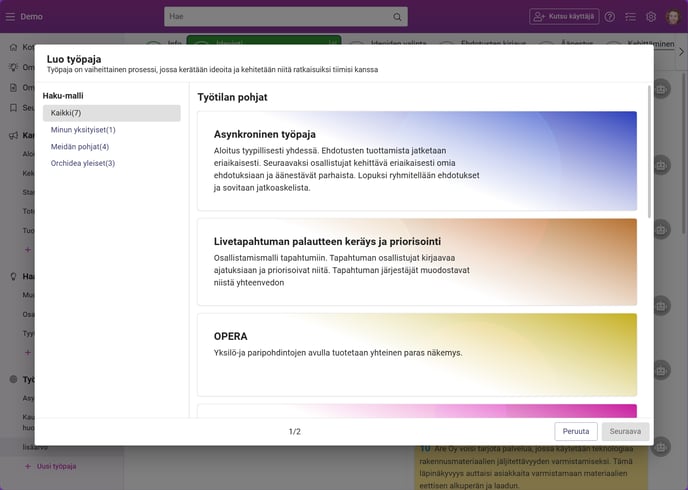This screenshot has height=490, width=688.
Task: Click the lightbulb icon in the sidebar
Action: pyautogui.click(x=13, y=276)
